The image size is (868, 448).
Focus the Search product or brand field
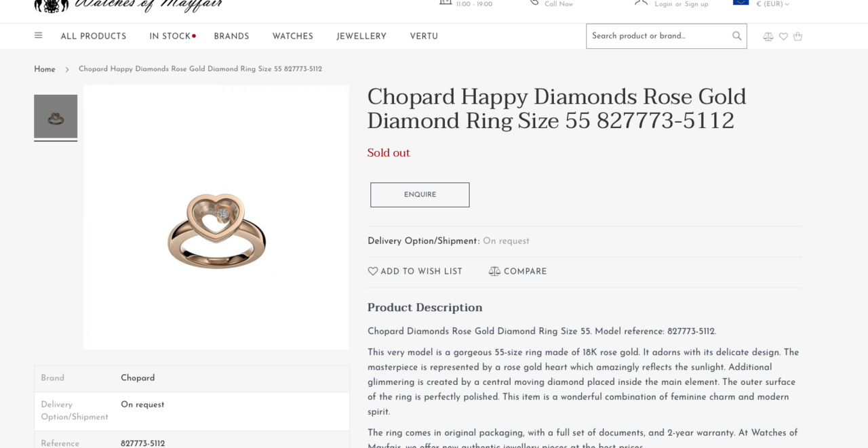tap(658, 36)
